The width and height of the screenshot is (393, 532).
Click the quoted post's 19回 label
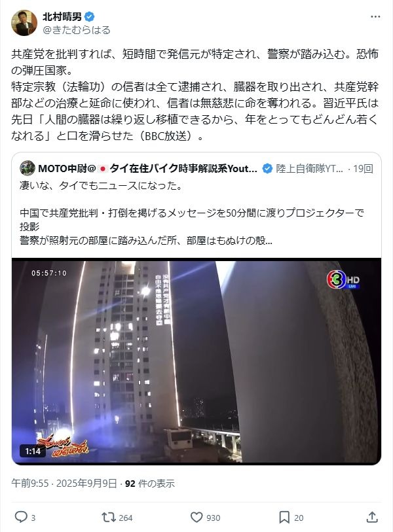pyautogui.click(x=363, y=168)
